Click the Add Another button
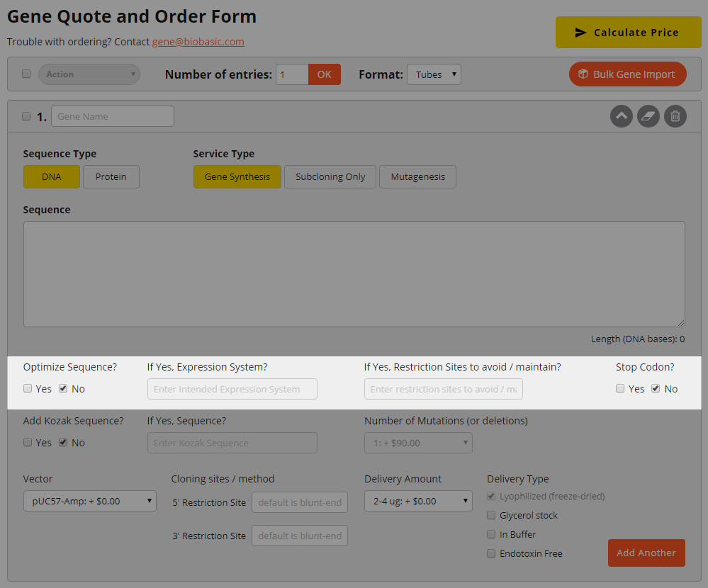Viewport: 708px width, 588px height. coord(646,553)
